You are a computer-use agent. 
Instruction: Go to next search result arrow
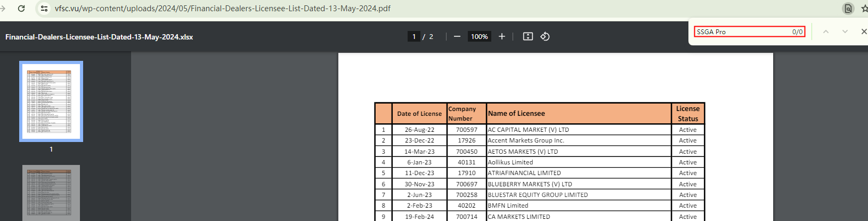pyautogui.click(x=845, y=31)
